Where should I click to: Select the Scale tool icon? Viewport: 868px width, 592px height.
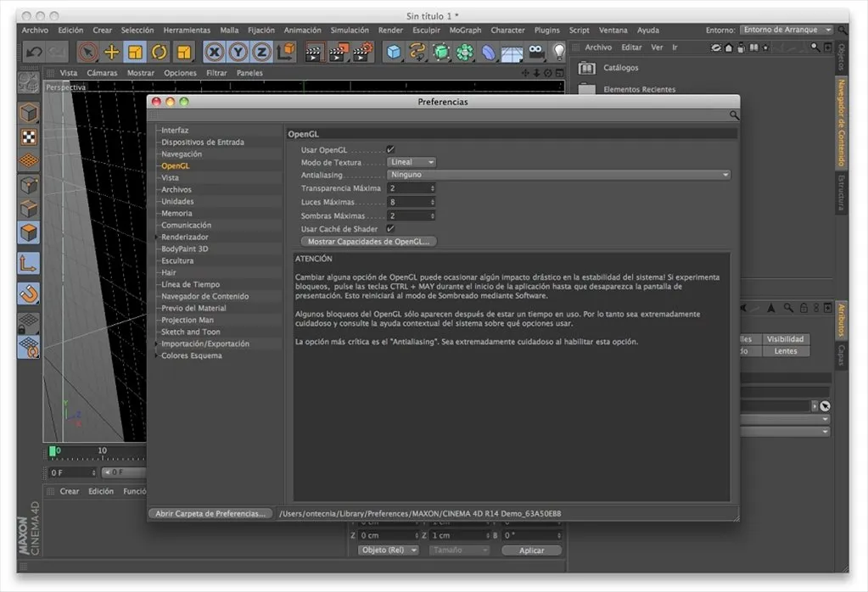click(x=135, y=52)
